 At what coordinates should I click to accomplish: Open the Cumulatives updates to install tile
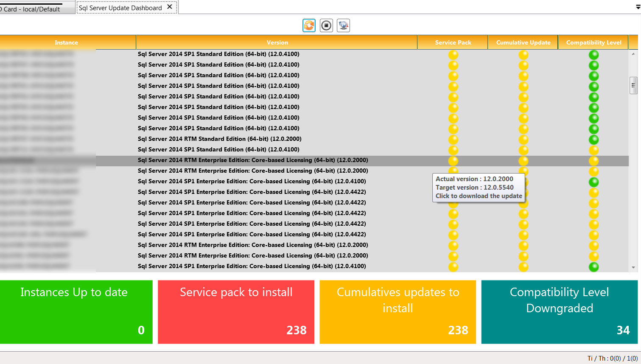pyautogui.click(x=398, y=312)
